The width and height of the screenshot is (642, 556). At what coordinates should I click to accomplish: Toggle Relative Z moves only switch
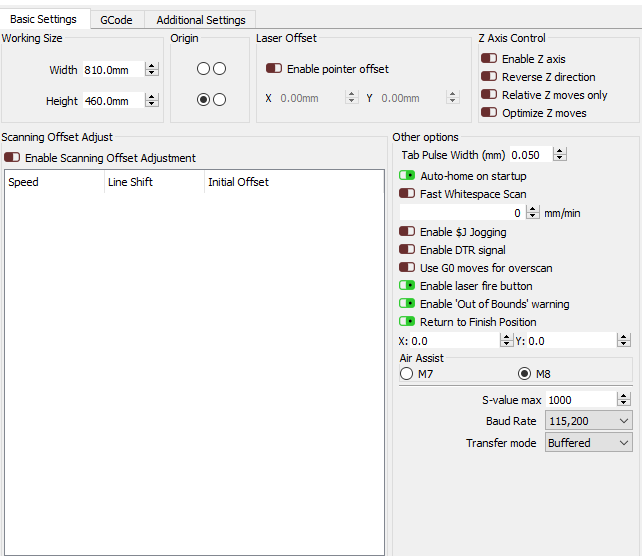coord(489,95)
